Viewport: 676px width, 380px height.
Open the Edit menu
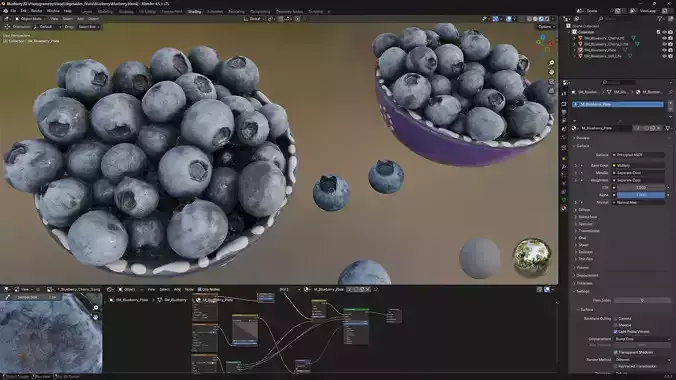coord(23,11)
